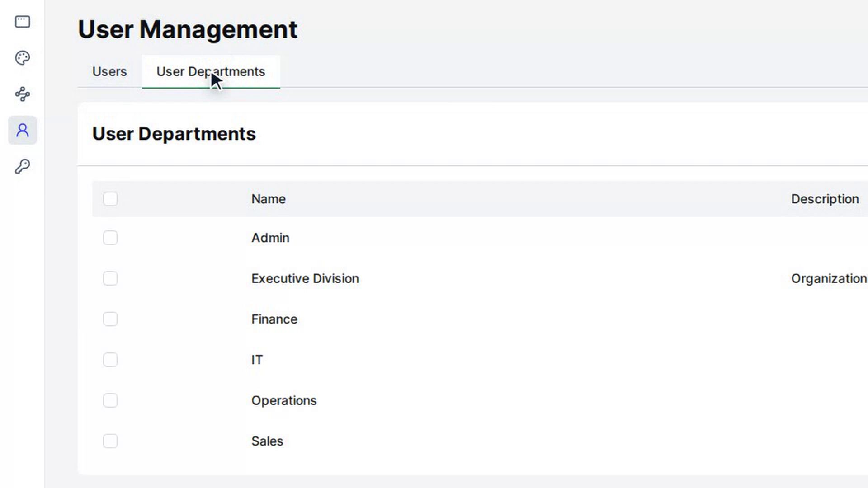Open the key credentials icon in the sidebar
This screenshot has height=488, width=868.
(23, 166)
